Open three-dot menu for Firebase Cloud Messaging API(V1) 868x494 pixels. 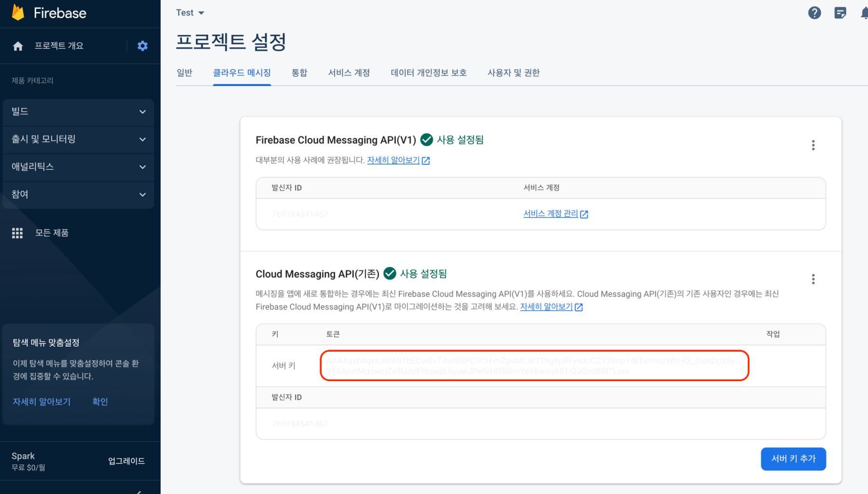pos(813,145)
